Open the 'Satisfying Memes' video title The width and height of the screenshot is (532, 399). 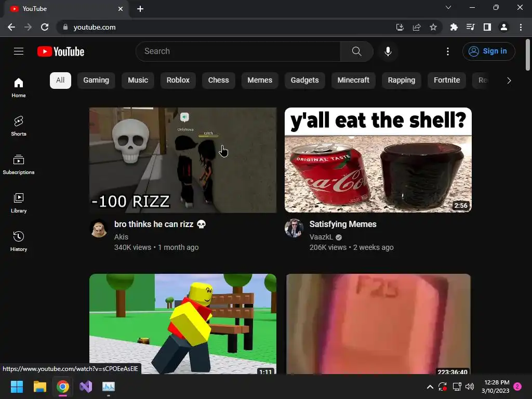tap(343, 224)
